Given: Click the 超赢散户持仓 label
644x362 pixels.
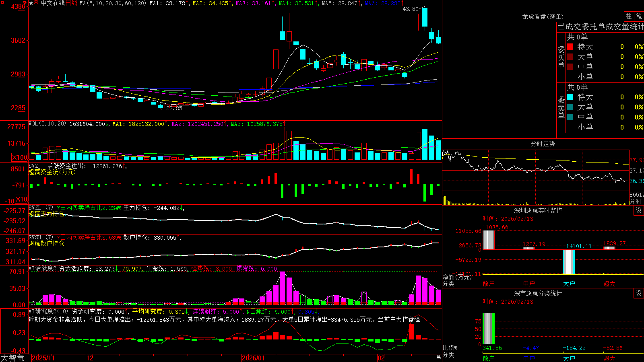Looking at the screenshot, I should click(46, 243).
